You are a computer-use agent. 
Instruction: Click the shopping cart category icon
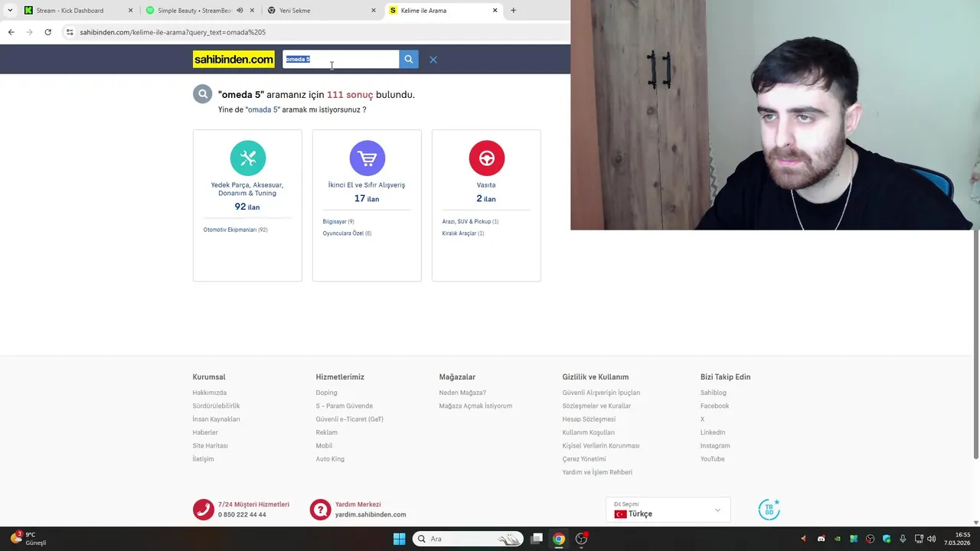(x=367, y=158)
